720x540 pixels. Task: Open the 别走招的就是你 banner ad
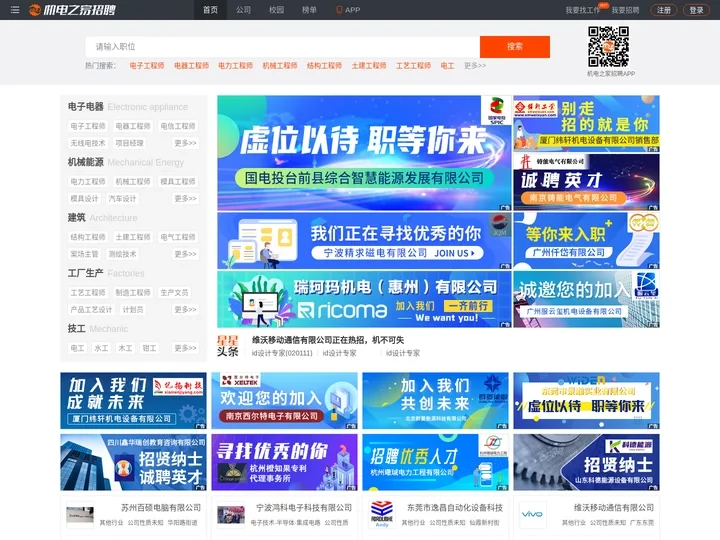586,124
